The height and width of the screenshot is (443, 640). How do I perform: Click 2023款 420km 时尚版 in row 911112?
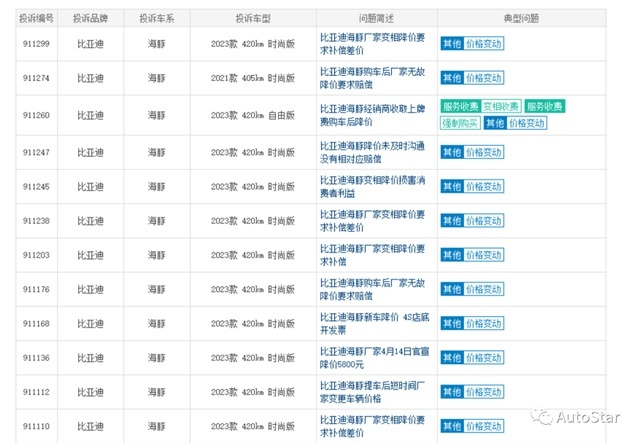pos(253,392)
